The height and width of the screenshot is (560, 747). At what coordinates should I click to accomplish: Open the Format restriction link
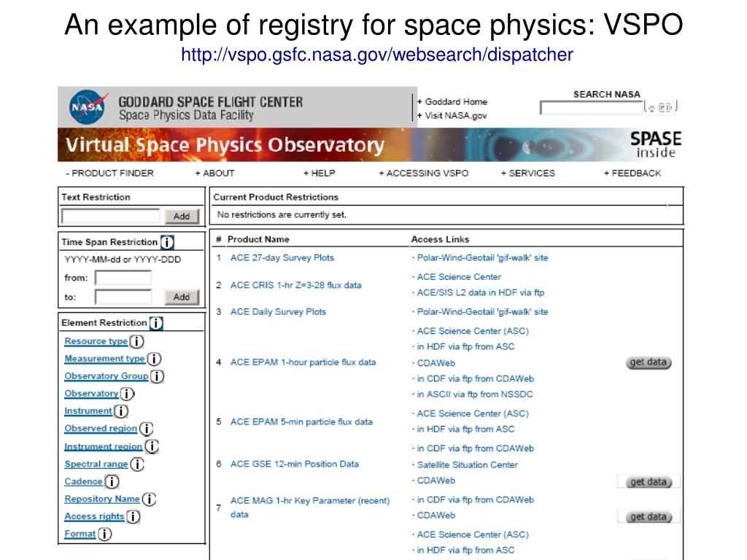80,534
